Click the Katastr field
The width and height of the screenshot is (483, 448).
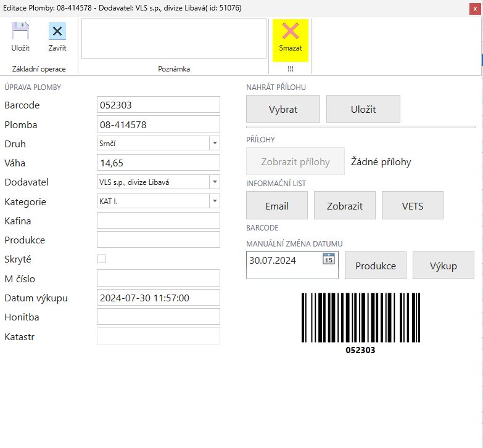coord(159,336)
